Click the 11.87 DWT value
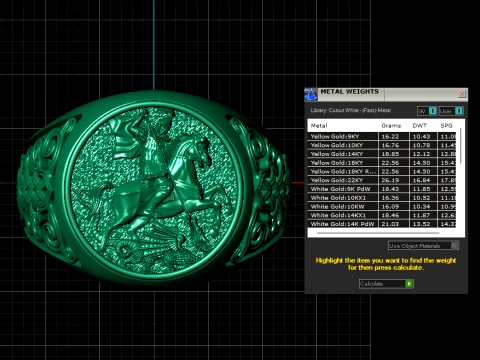 (x=421, y=215)
